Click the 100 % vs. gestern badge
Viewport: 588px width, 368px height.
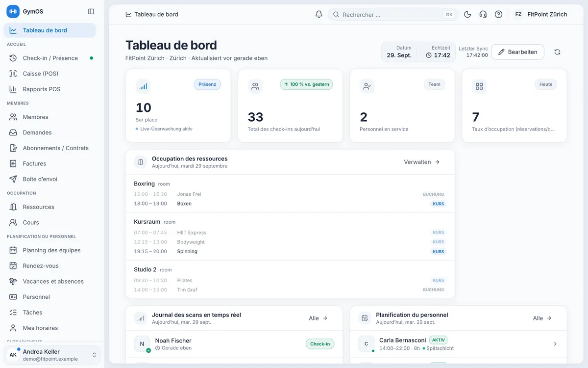(x=306, y=84)
